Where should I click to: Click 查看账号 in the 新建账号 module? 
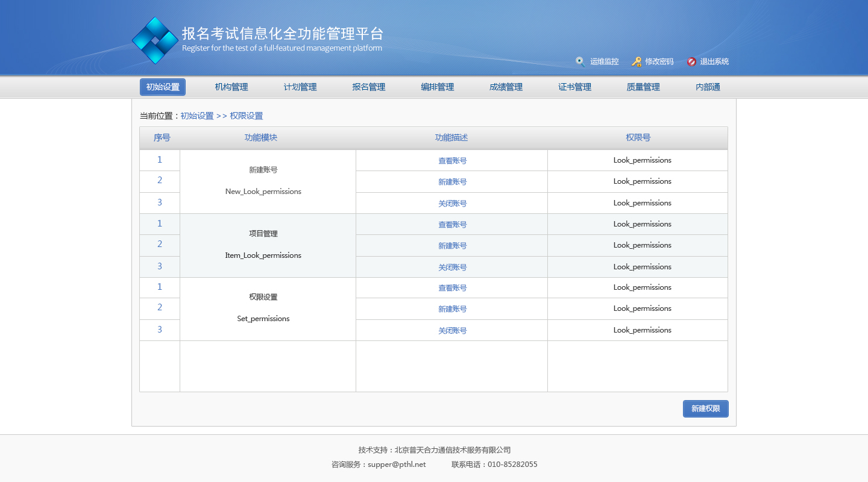[x=453, y=161]
